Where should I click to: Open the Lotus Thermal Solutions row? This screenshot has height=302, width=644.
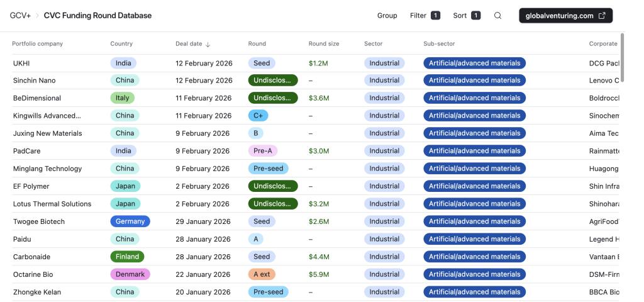click(x=52, y=204)
